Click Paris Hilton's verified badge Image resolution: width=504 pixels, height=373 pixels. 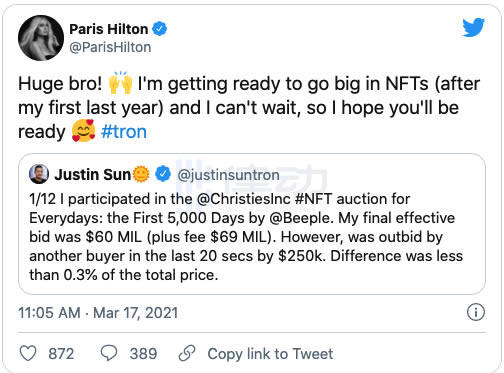160,29
